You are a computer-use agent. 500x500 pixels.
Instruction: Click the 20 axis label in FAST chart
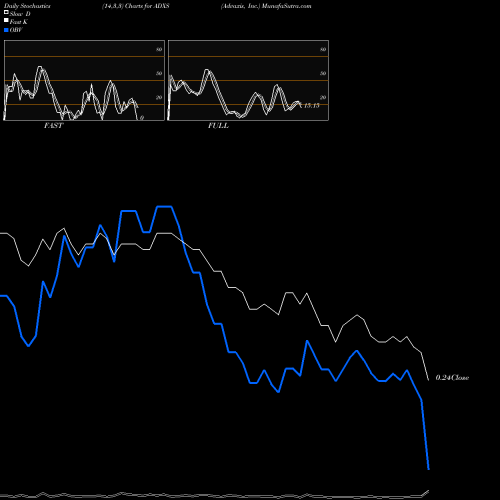click(159, 97)
